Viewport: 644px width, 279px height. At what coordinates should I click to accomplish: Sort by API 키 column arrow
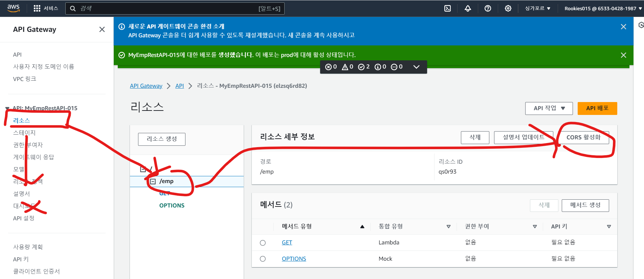click(609, 226)
